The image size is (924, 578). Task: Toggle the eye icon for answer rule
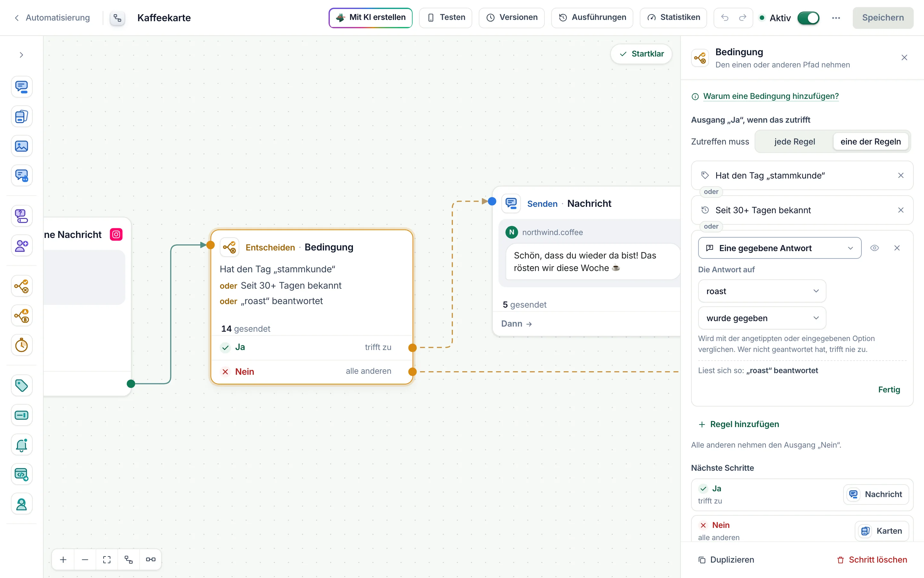point(874,248)
